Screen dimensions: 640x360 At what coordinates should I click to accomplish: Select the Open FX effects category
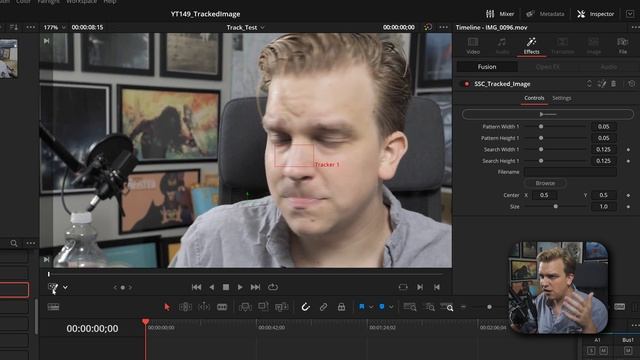pyautogui.click(x=547, y=67)
